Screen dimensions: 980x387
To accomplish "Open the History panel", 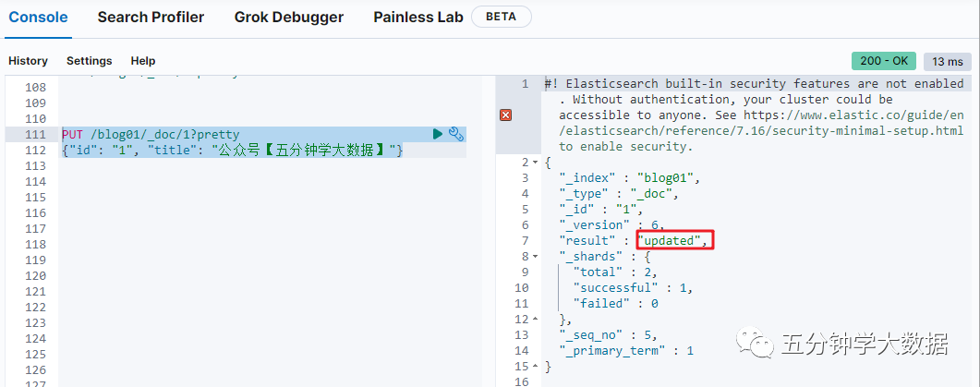I will [x=28, y=61].
